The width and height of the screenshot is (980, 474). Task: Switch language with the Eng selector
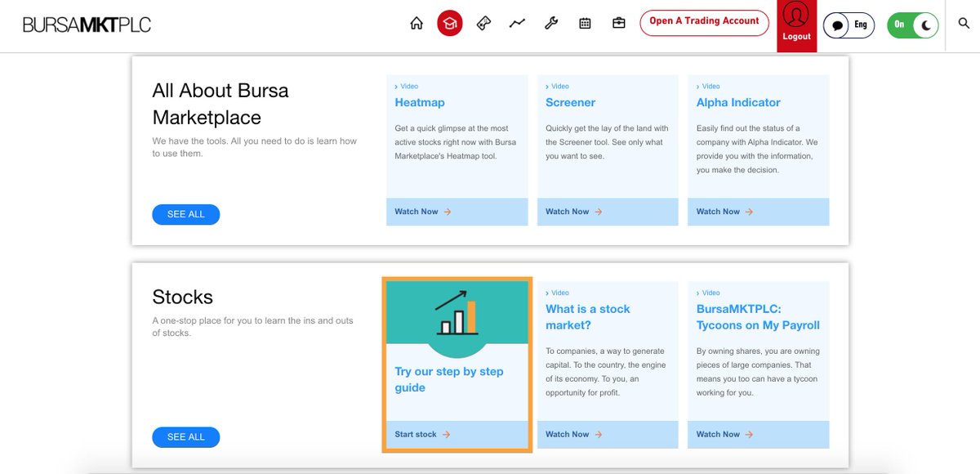(x=849, y=25)
